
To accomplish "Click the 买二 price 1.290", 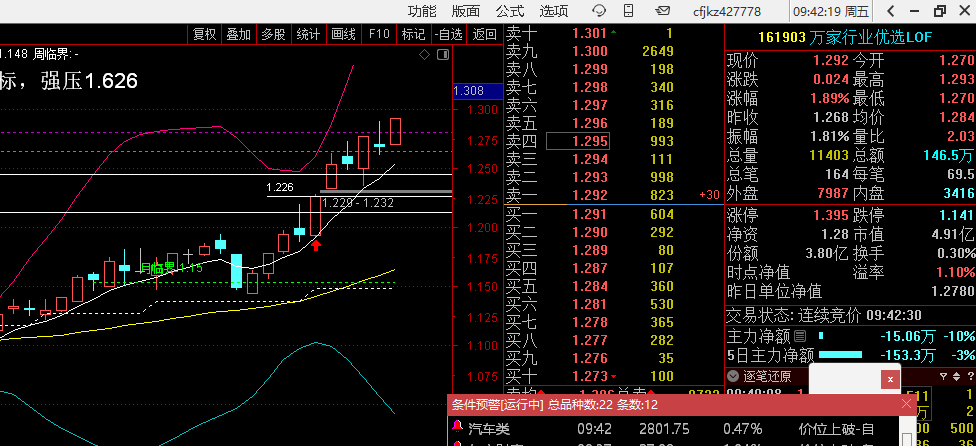I will click(589, 233).
